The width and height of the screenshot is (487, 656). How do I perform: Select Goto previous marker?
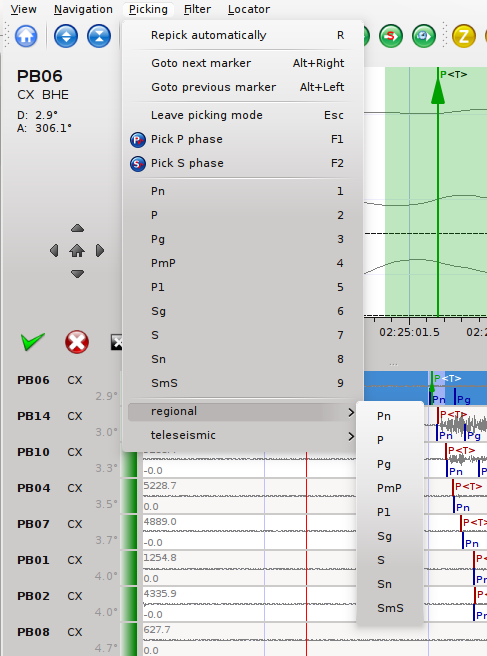pos(243,87)
